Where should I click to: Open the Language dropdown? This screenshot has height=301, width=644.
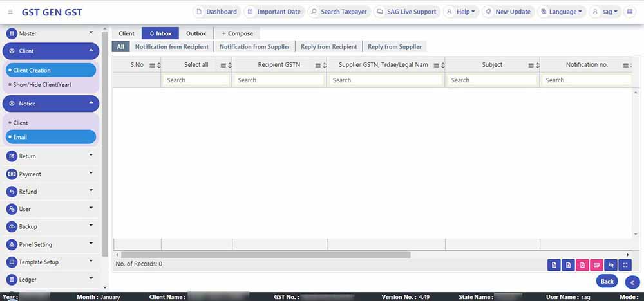[562, 12]
